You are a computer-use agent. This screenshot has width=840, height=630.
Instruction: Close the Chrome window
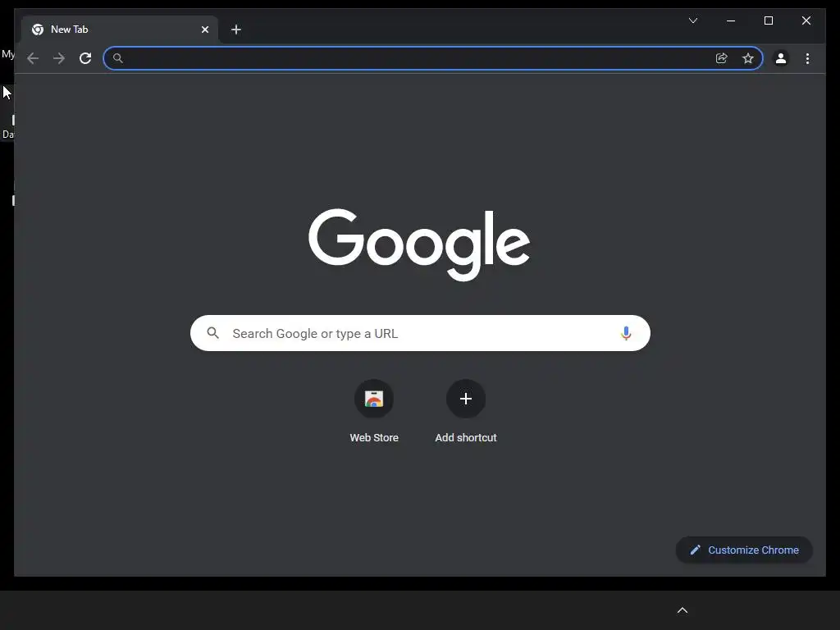806,21
